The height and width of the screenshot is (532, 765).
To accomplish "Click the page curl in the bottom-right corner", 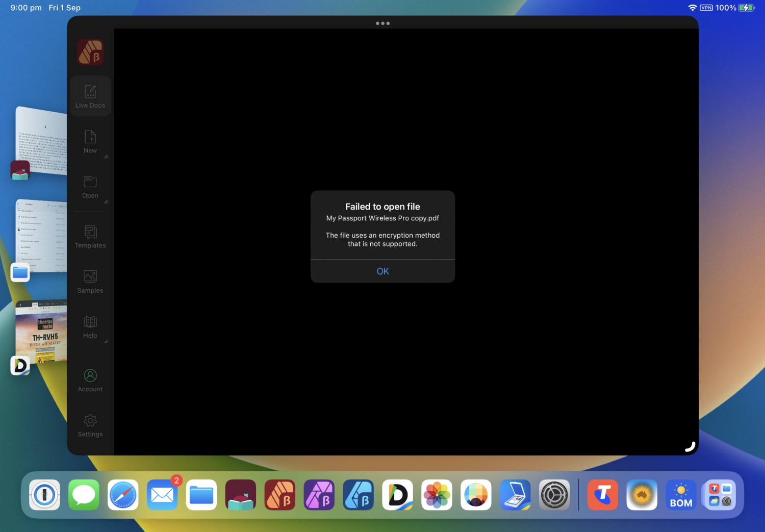I will pyautogui.click(x=690, y=445).
